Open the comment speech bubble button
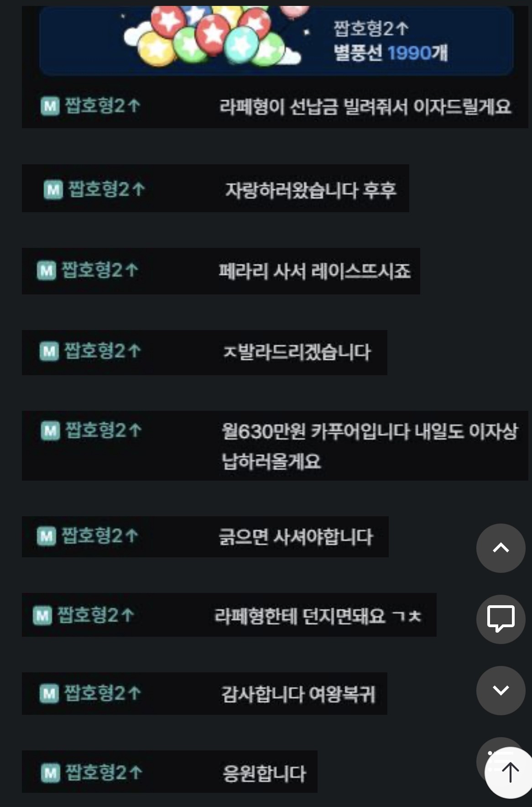This screenshot has width=532, height=807. (x=501, y=619)
